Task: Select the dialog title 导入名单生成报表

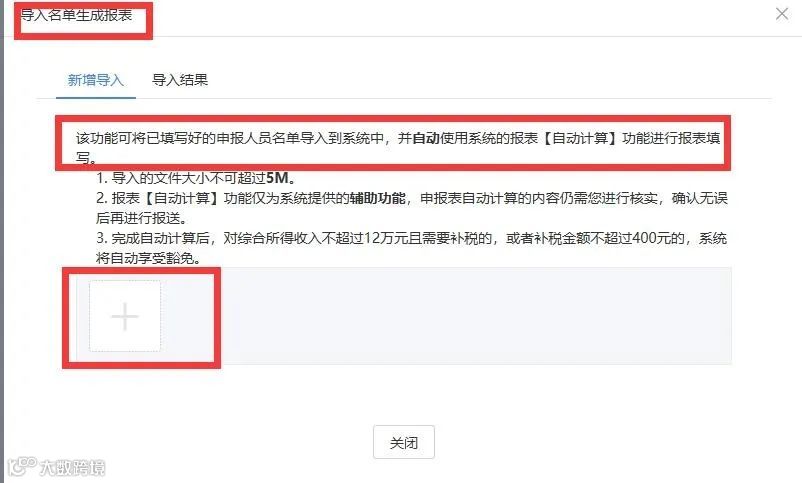Action: coord(76,15)
